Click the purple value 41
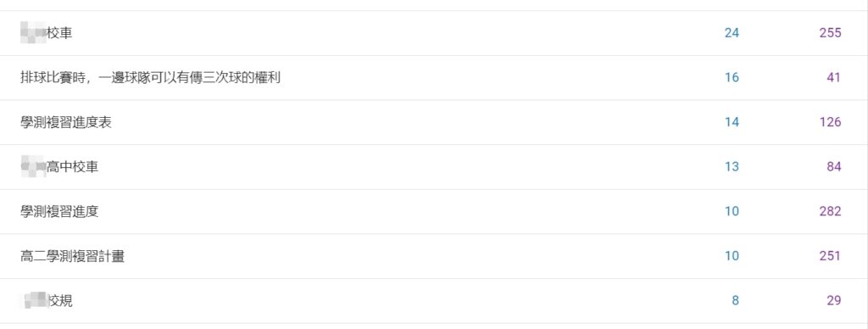The width and height of the screenshot is (868, 329). [834, 77]
